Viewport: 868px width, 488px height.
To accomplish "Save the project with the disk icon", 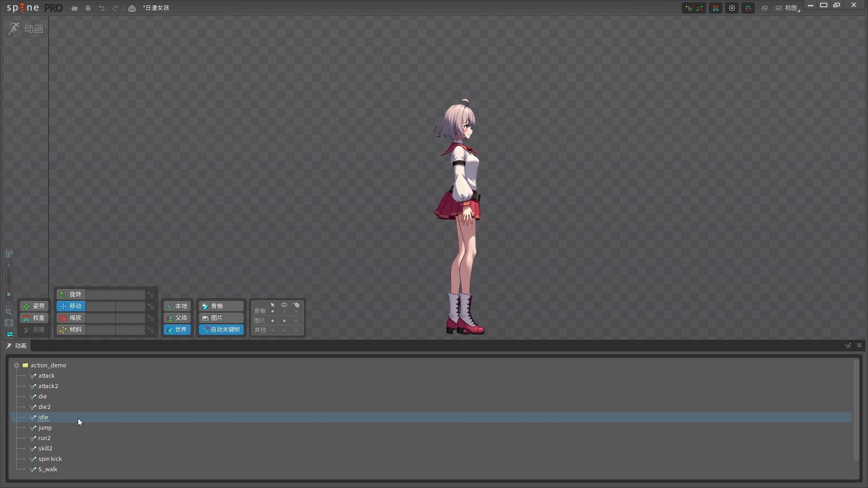I will 88,8.
